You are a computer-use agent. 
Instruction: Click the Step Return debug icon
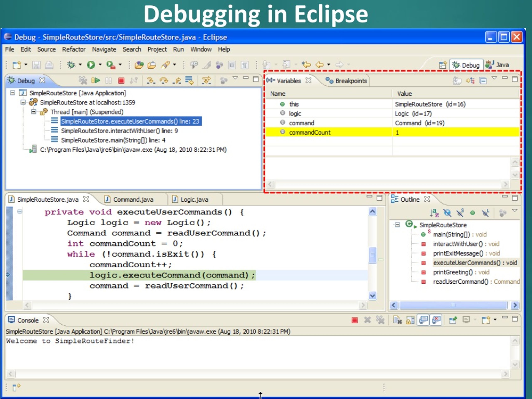(177, 81)
